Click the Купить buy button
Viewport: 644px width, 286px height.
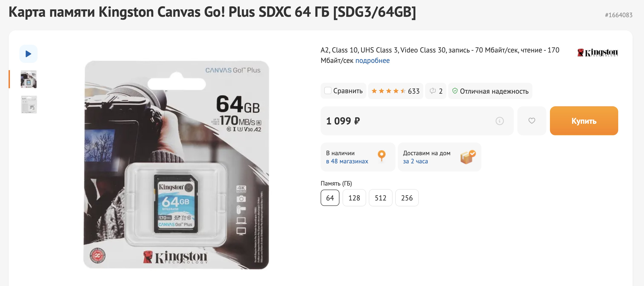tap(584, 121)
